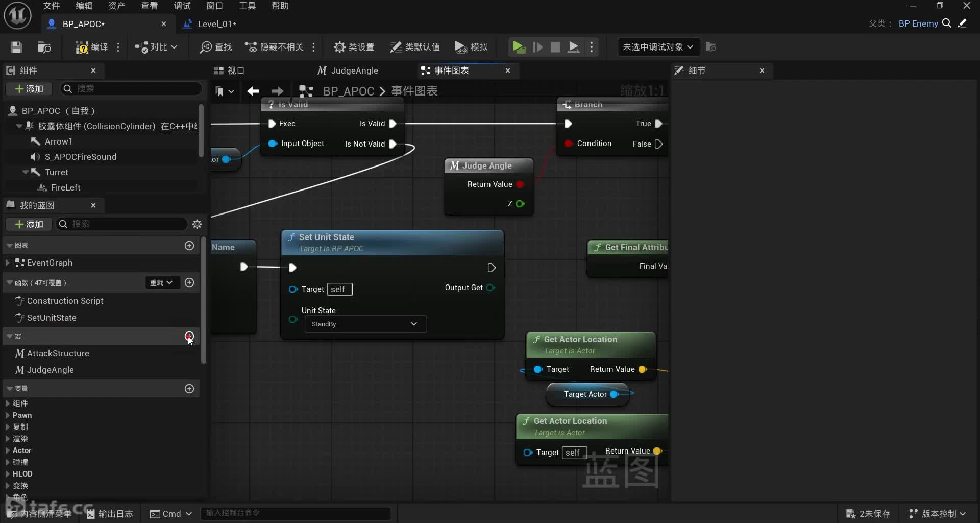Click the red Condition pin on Branch
980x523 pixels.
click(568, 144)
